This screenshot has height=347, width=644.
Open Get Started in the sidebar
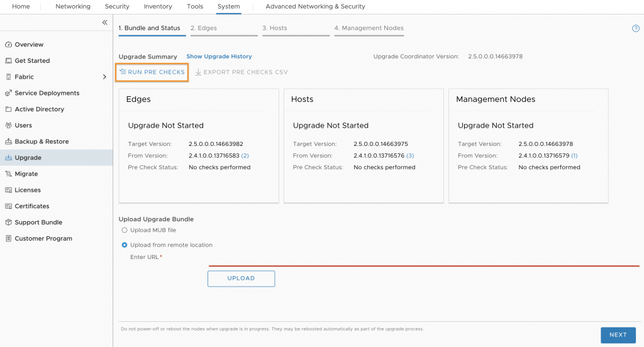pyautogui.click(x=33, y=60)
